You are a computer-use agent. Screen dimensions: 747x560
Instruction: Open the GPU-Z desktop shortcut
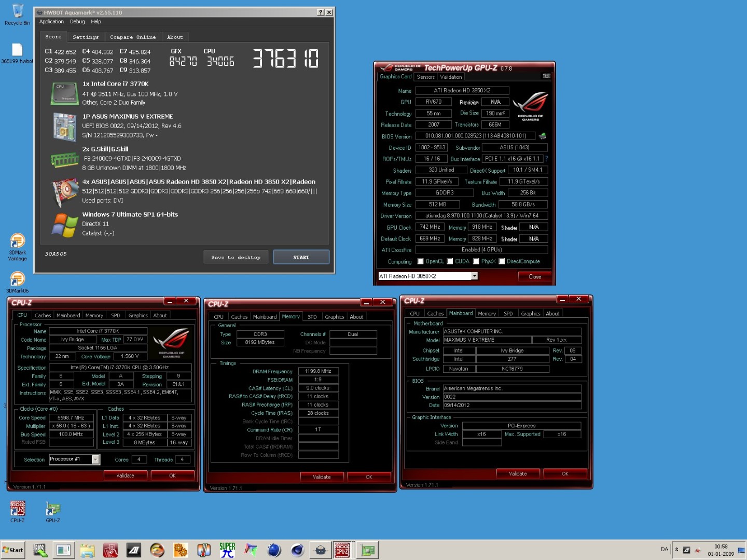[x=53, y=511]
